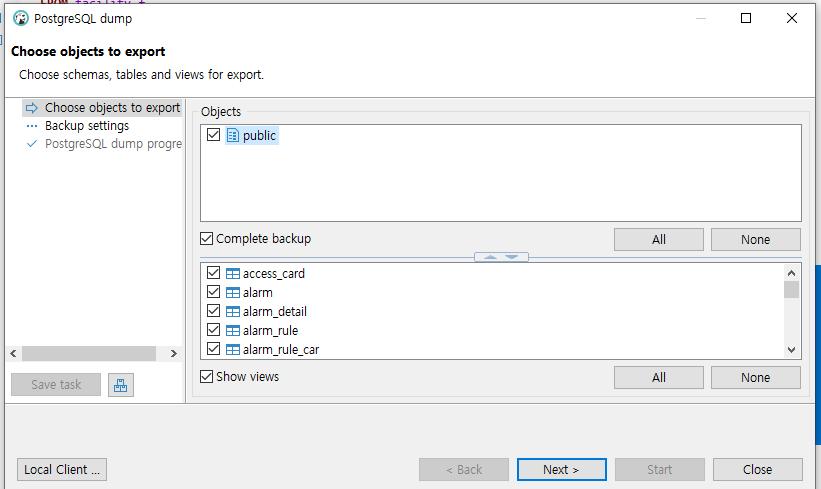Click the save task settings icon button

coord(121,385)
